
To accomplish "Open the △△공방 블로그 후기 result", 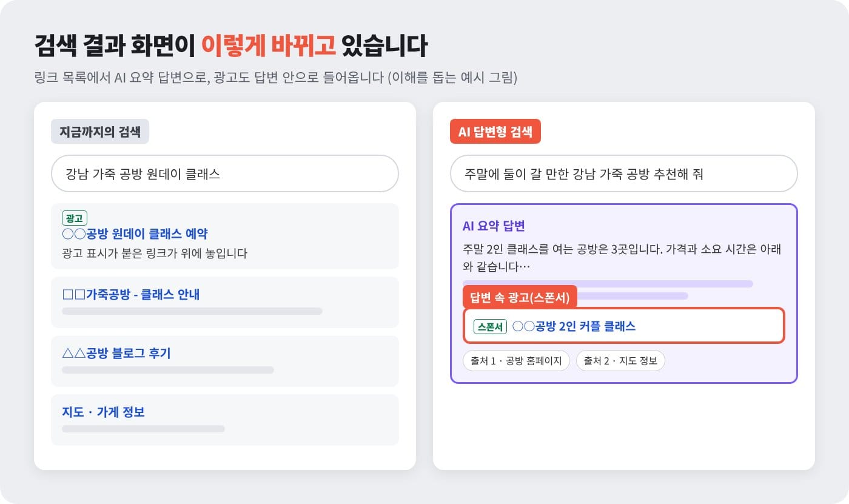I will pos(116,353).
